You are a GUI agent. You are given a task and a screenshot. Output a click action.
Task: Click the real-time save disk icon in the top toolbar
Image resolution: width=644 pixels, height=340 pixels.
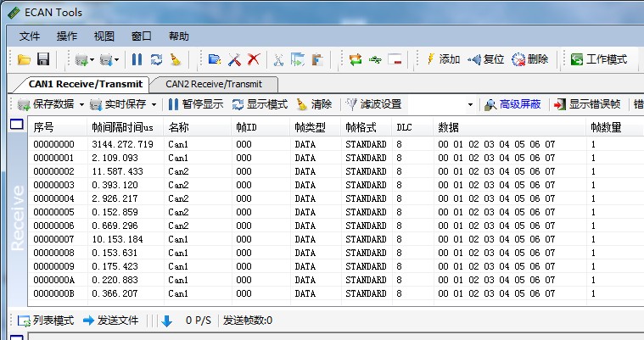tap(106, 60)
